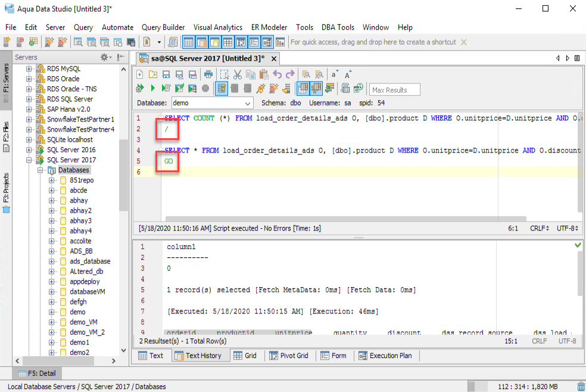Viewport: 586px width, 392px height.
Task: Click the F5: Detail panel button
Action: tap(37, 374)
